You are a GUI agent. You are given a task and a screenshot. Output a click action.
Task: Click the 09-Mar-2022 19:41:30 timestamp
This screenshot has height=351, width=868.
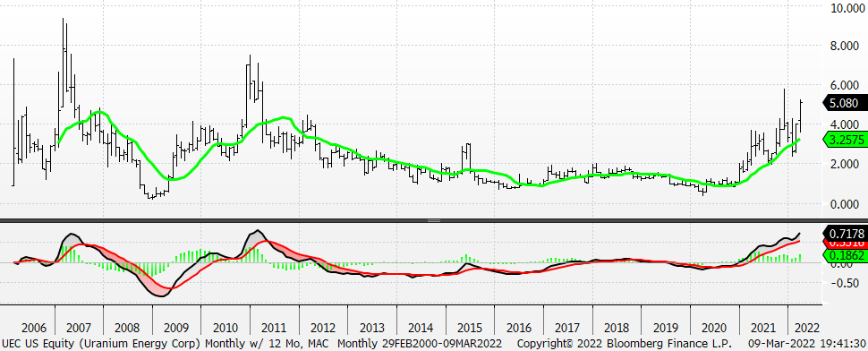[806, 343]
